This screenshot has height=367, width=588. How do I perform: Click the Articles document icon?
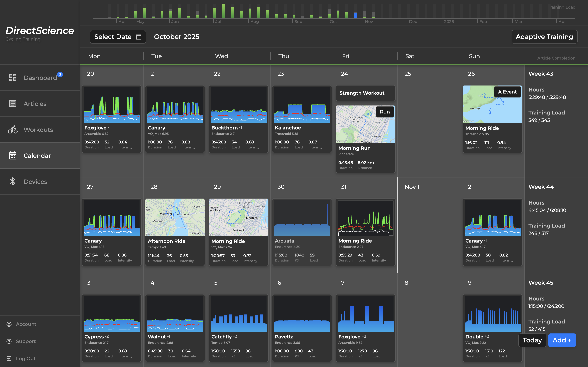[13, 104]
